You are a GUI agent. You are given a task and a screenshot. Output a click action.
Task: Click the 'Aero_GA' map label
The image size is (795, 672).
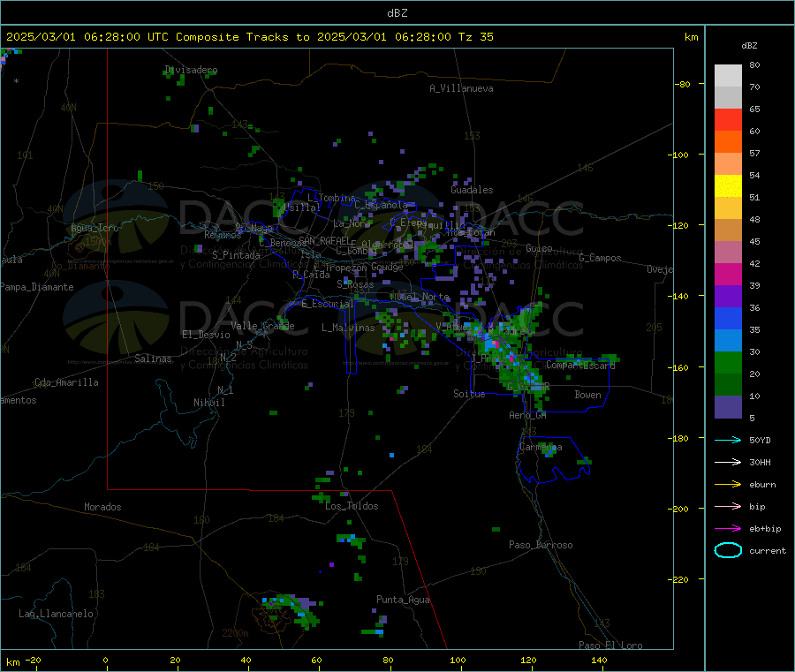528,415
